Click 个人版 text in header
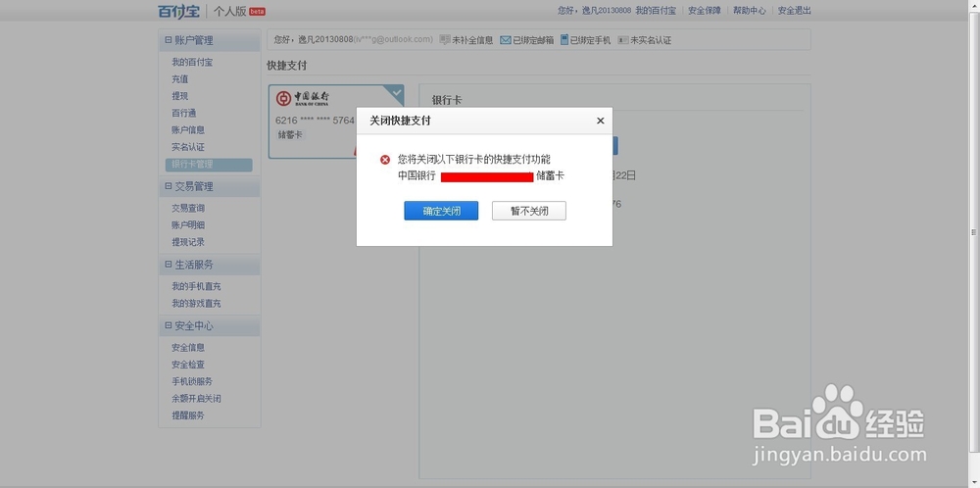Viewport: 980px width, 488px height. pyautogui.click(x=230, y=11)
